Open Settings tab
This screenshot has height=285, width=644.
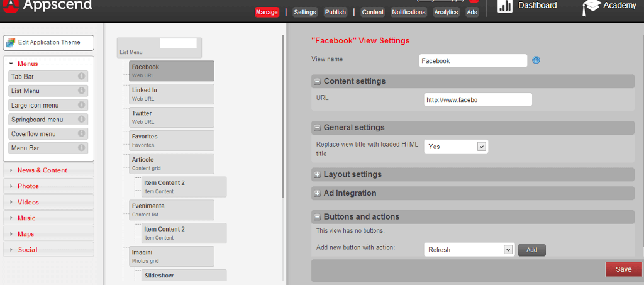click(305, 13)
